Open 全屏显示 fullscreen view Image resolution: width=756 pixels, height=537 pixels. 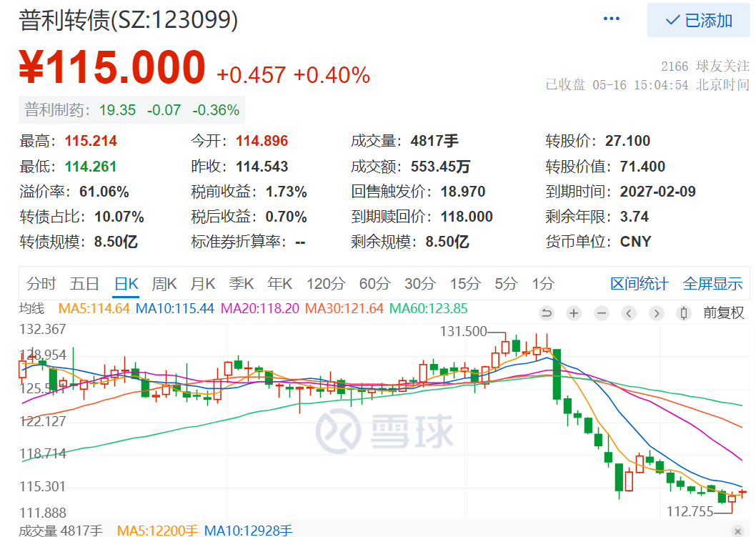pos(712,283)
